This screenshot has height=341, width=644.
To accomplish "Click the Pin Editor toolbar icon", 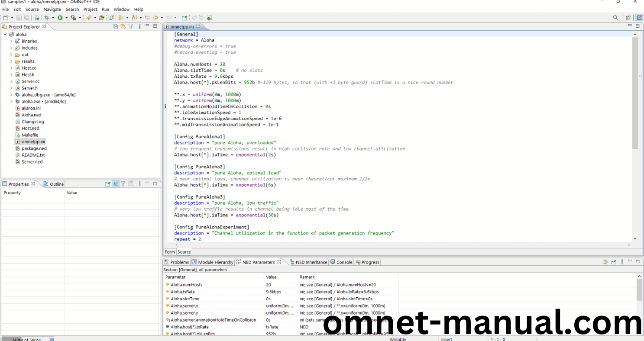I will 184,18.
